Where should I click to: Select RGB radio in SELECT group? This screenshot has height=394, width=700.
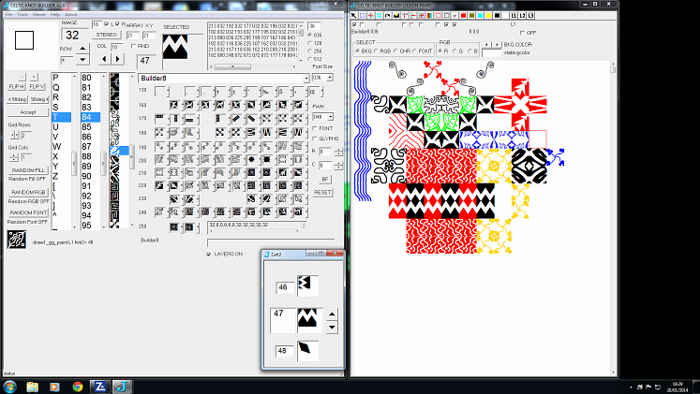pos(376,51)
